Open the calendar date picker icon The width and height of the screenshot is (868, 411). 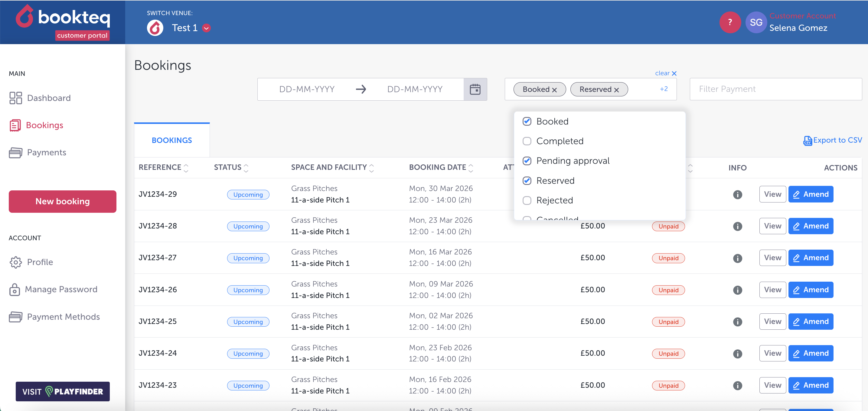click(475, 89)
